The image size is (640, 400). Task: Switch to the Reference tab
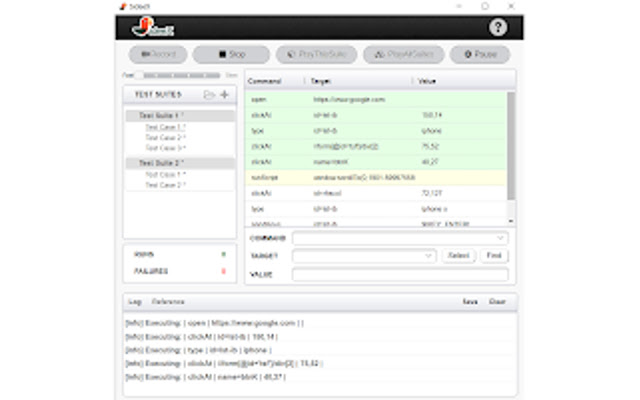coord(168,302)
